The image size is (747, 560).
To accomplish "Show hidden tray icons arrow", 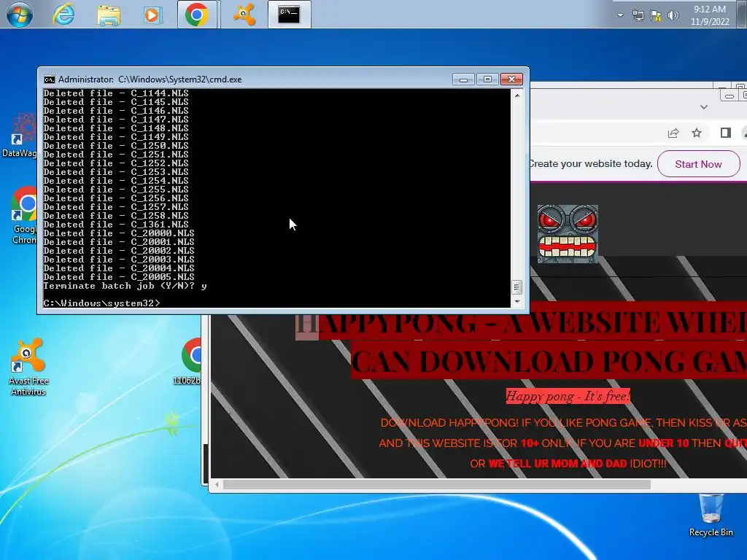I will tap(620, 15).
